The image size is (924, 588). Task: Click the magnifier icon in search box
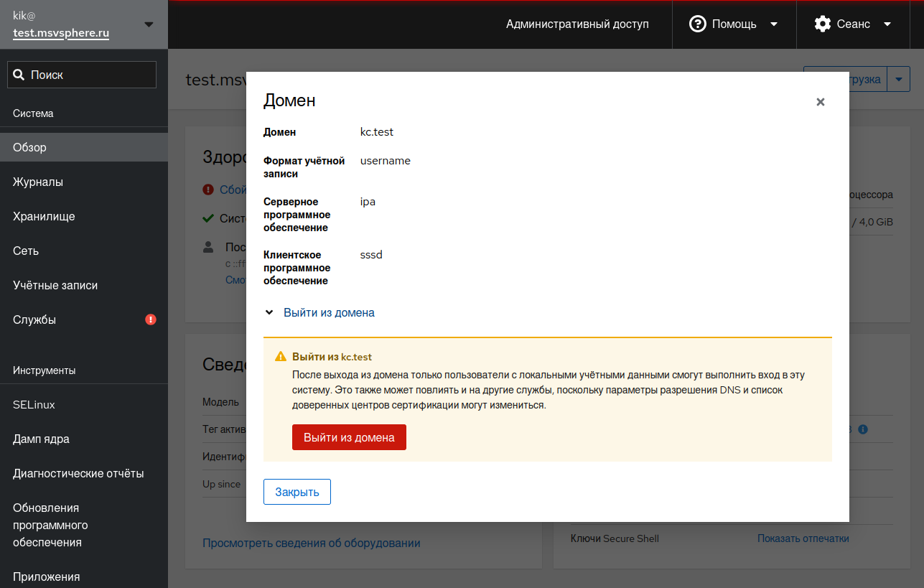pos(19,75)
